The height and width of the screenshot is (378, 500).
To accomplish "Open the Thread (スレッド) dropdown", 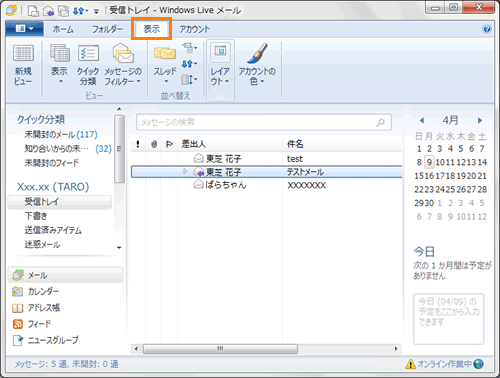I will pos(165,65).
